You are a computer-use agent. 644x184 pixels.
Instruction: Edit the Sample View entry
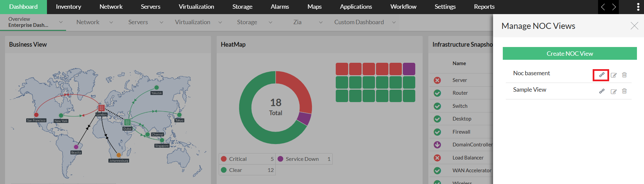(613, 91)
